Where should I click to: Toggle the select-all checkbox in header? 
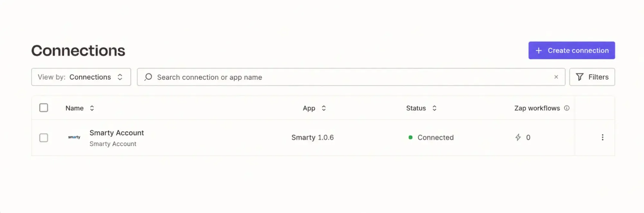pos(43,108)
